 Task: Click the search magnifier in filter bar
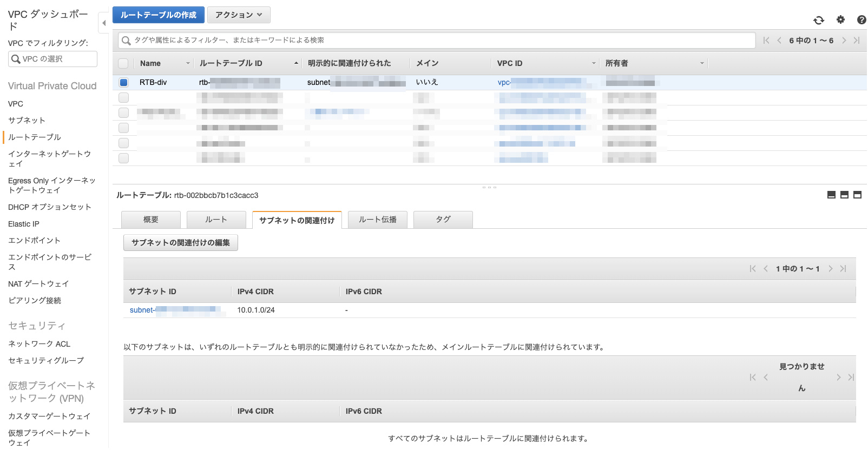click(126, 41)
